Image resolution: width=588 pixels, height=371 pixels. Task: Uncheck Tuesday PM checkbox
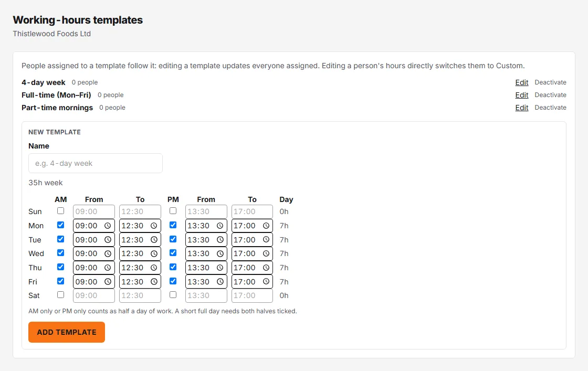(173, 239)
